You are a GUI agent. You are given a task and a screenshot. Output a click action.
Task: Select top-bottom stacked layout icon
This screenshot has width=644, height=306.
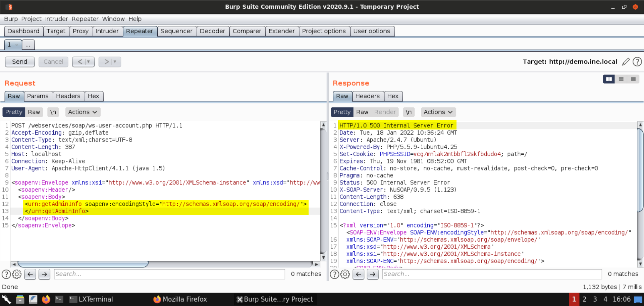(x=621, y=79)
